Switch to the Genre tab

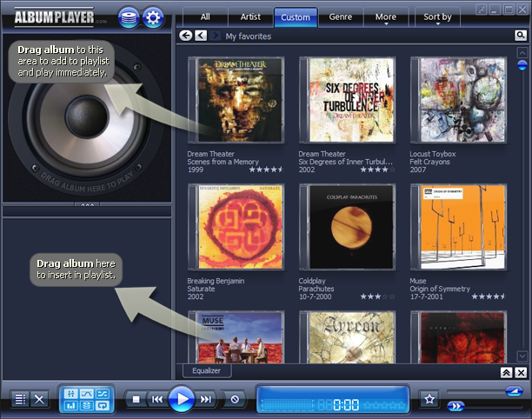tap(340, 17)
